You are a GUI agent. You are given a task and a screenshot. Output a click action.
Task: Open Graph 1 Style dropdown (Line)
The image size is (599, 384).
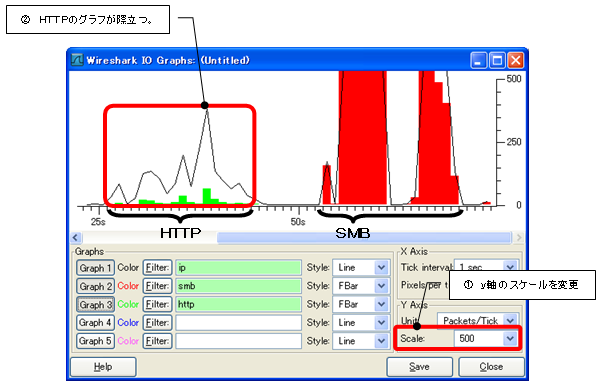[361, 268]
